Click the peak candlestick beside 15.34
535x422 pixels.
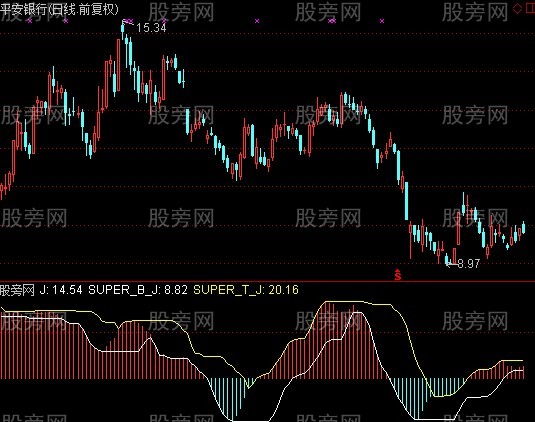coord(123,30)
